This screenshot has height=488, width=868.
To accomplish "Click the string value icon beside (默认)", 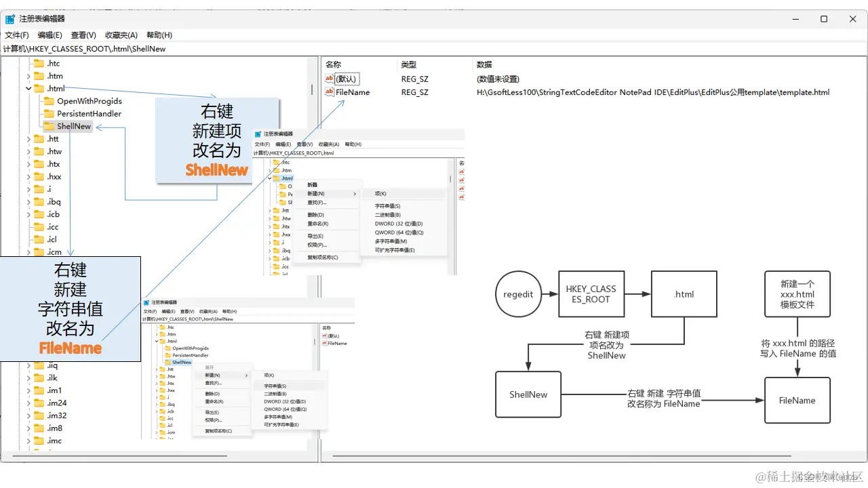I will point(329,79).
